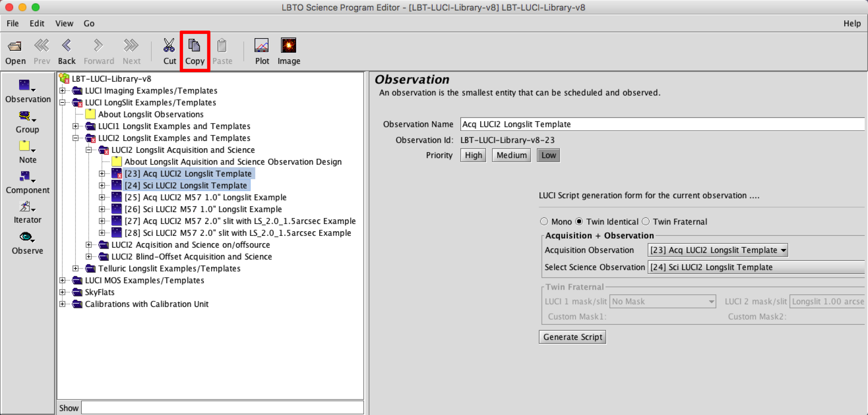Image resolution: width=868 pixels, height=415 pixels.
Task: Expand Telluric Longslit Examples/Templates folder
Action: [x=75, y=268]
